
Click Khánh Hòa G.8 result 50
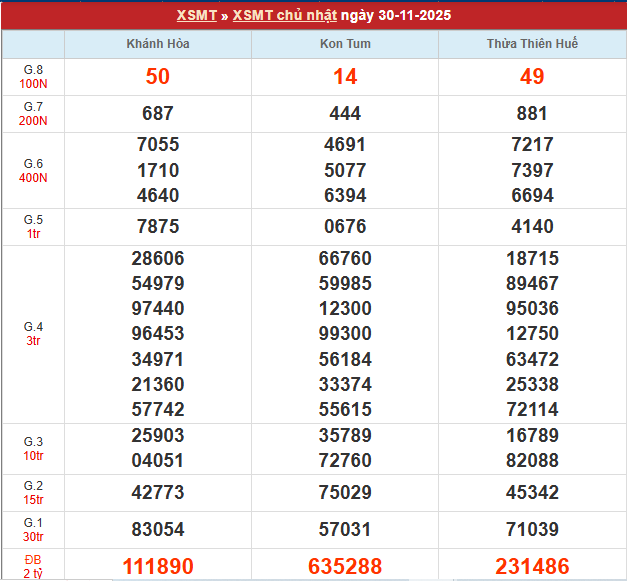[158, 76]
